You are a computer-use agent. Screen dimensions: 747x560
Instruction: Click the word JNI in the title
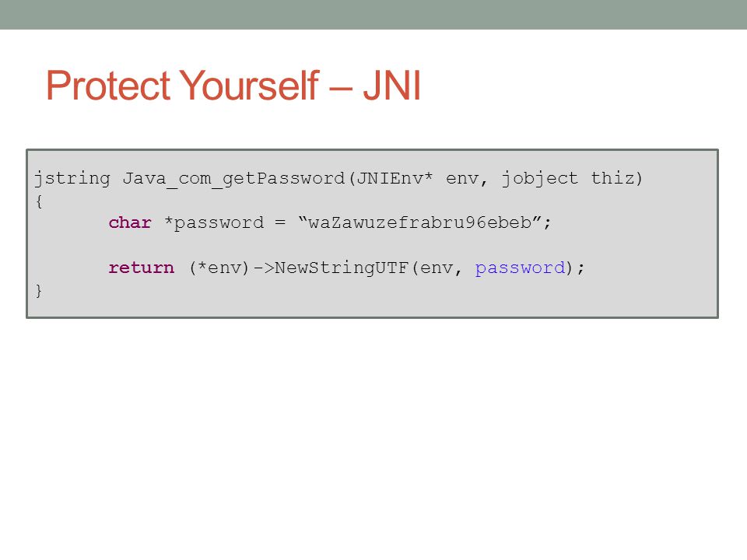[x=391, y=86]
